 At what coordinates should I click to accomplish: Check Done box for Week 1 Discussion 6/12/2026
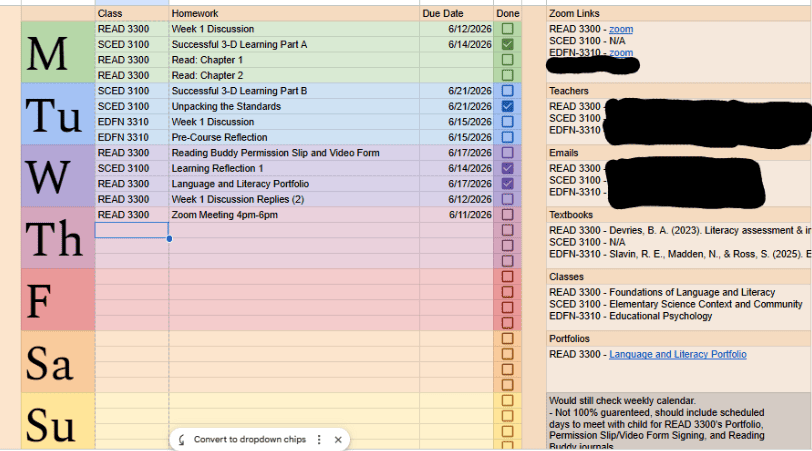(508, 29)
